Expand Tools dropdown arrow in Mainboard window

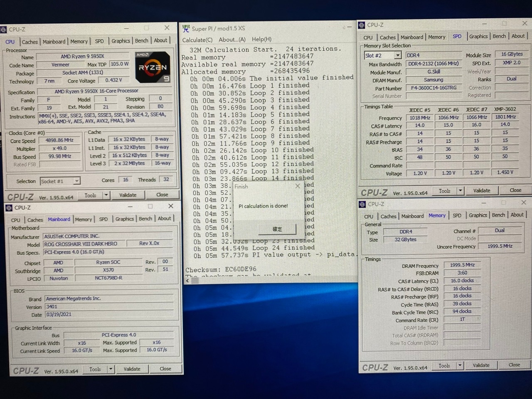point(111,369)
